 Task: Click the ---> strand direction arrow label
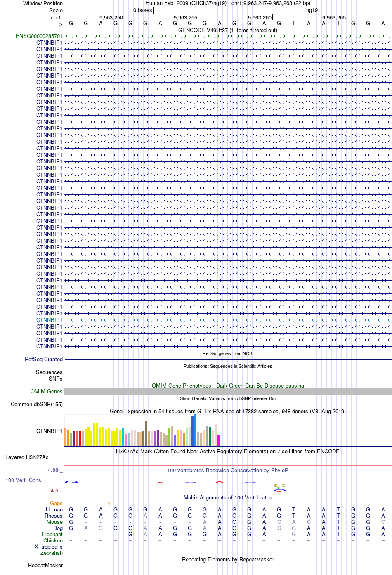click(58, 24)
